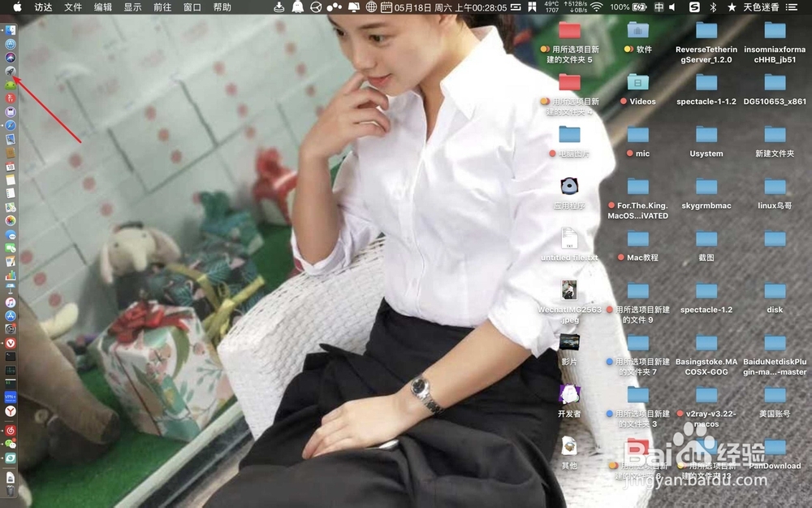
Task: Open Keynote podium icon in Dock
Action: 10,289
